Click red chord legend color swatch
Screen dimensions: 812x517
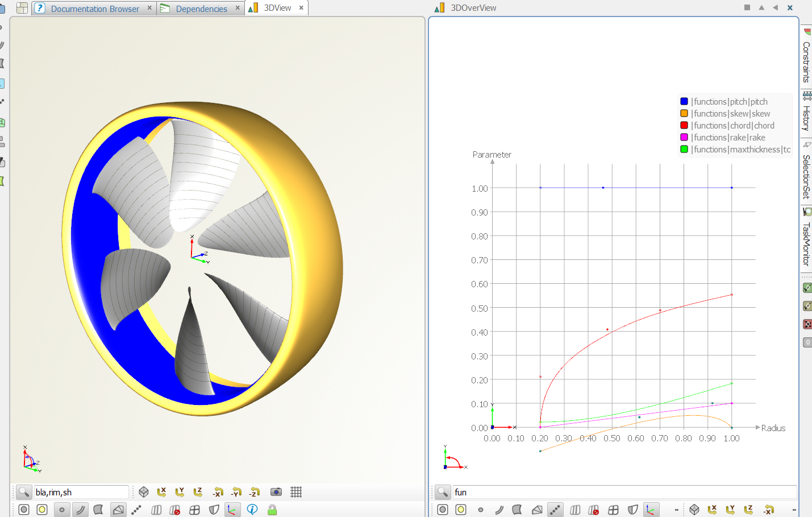[x=684, y=125]
